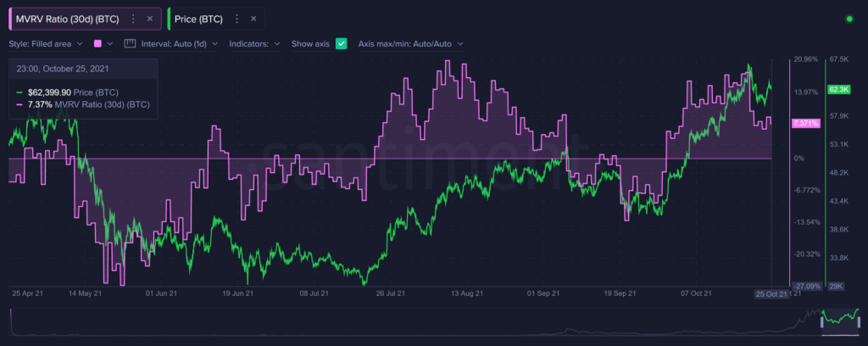
Task: Click the 7.371% pink axis label
Action: pyautogui.click(x=805, y=123)
